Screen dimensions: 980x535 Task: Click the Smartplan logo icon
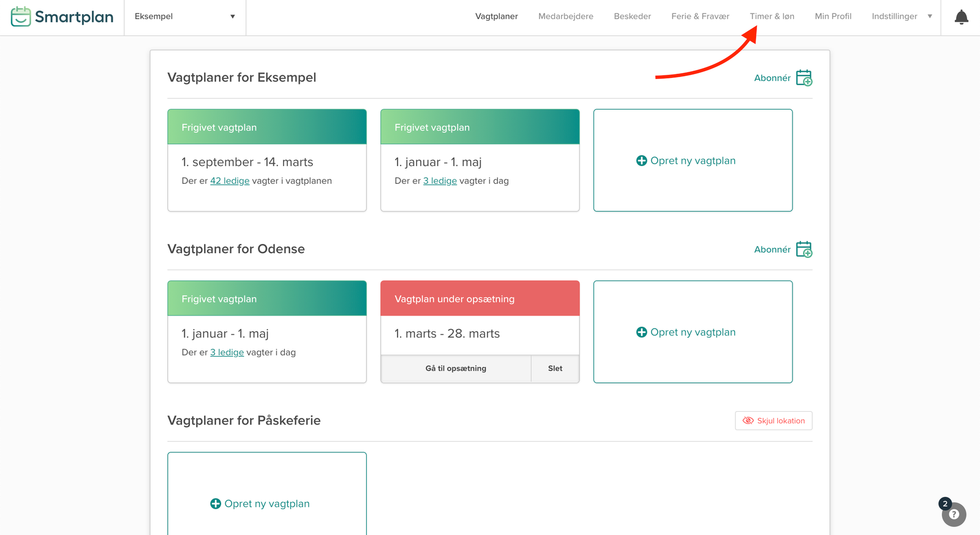pyautogui.click(x=21, y=17)
